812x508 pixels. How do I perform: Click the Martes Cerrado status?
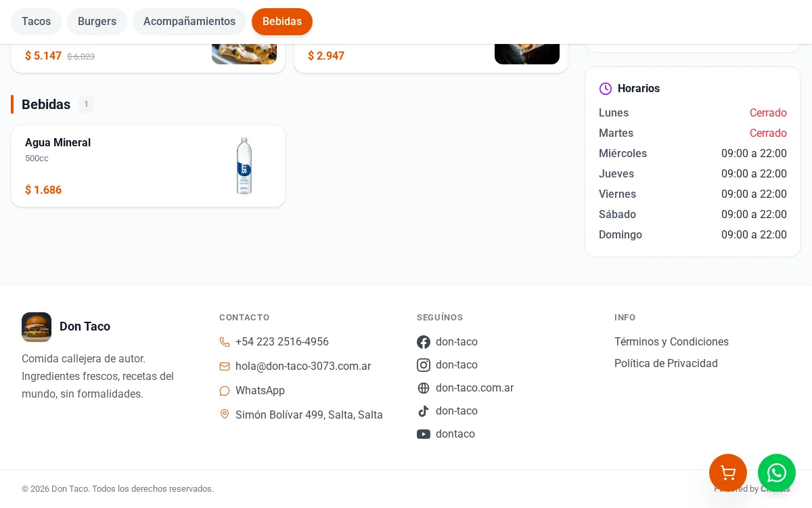(768, 133)
